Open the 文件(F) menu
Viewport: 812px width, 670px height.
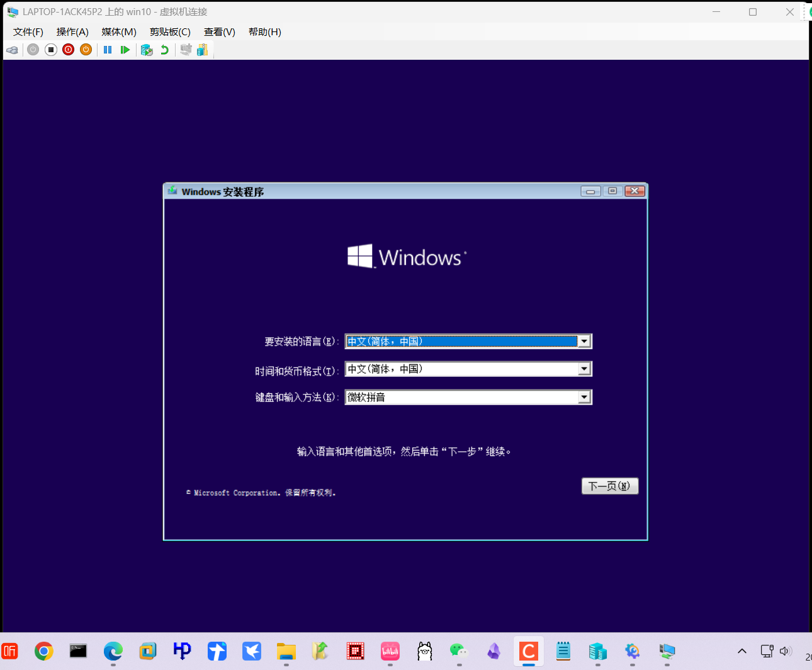tap(28, 32)
